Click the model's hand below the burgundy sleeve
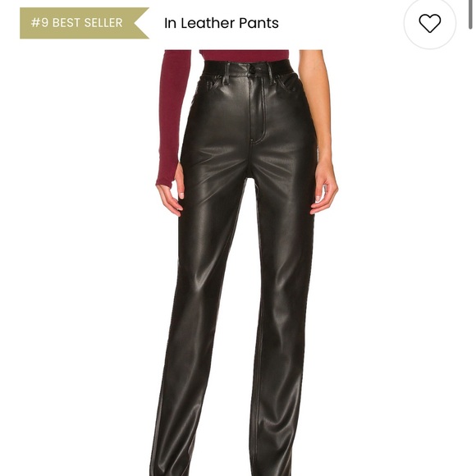The width and height of the screenshot is (476, 476). (171, 196)
